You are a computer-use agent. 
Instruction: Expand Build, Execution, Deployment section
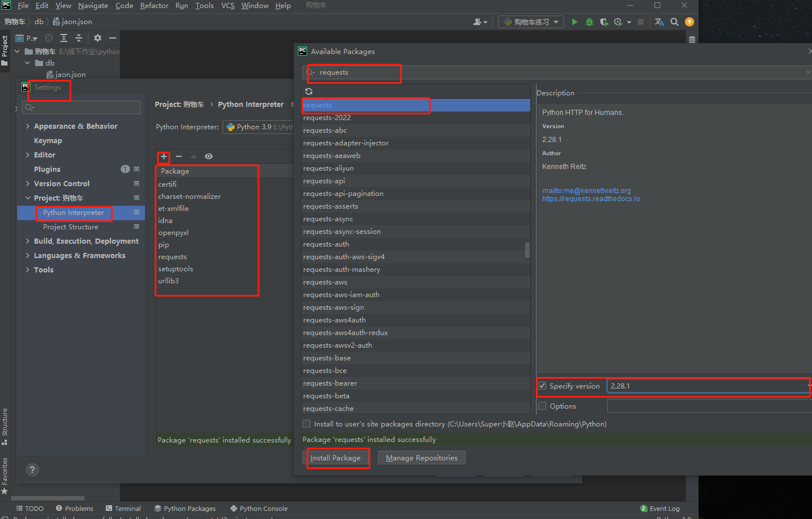pyautogui.click(x=28, y=241)
